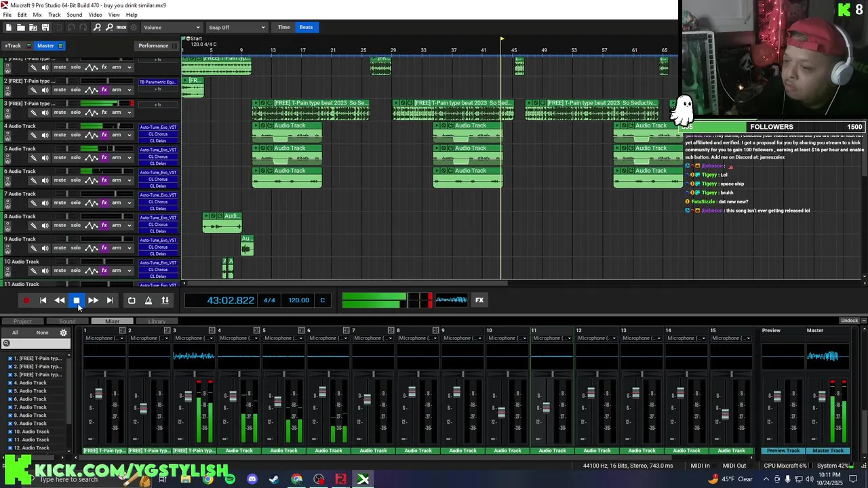
Task: Click the Redo arrow in the toolbar
Action: (x=83, y=27)
